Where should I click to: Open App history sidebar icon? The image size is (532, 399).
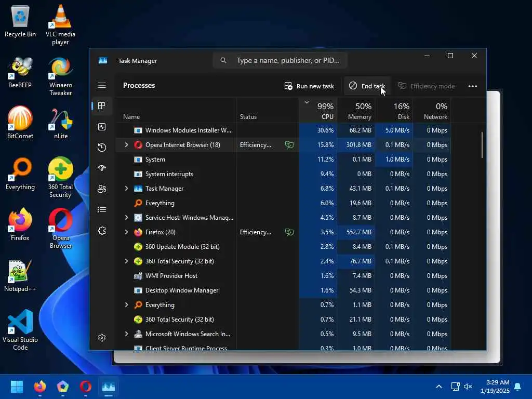(102, 148)
